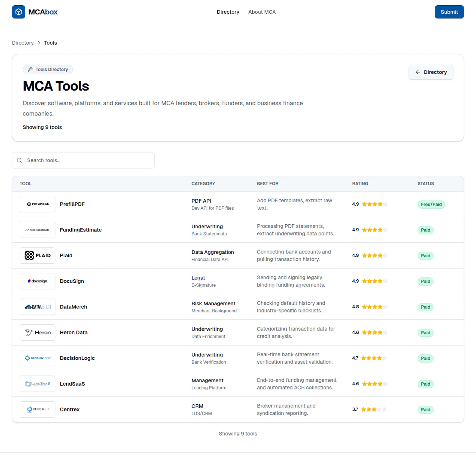The height and width of the screenshot is (476, 476).
Task: Open the Heron Data tool name
Action: tap(74, 332)
